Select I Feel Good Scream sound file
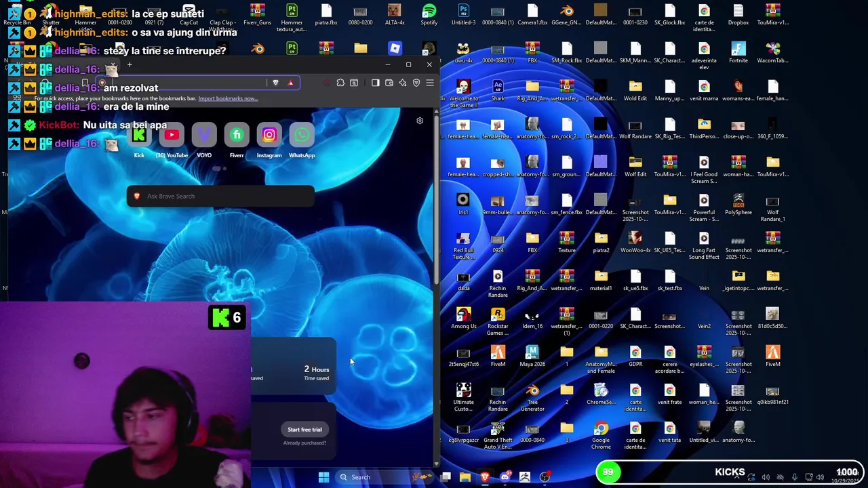Viewport: 868px width, 488px height. [x=704, y=169]
